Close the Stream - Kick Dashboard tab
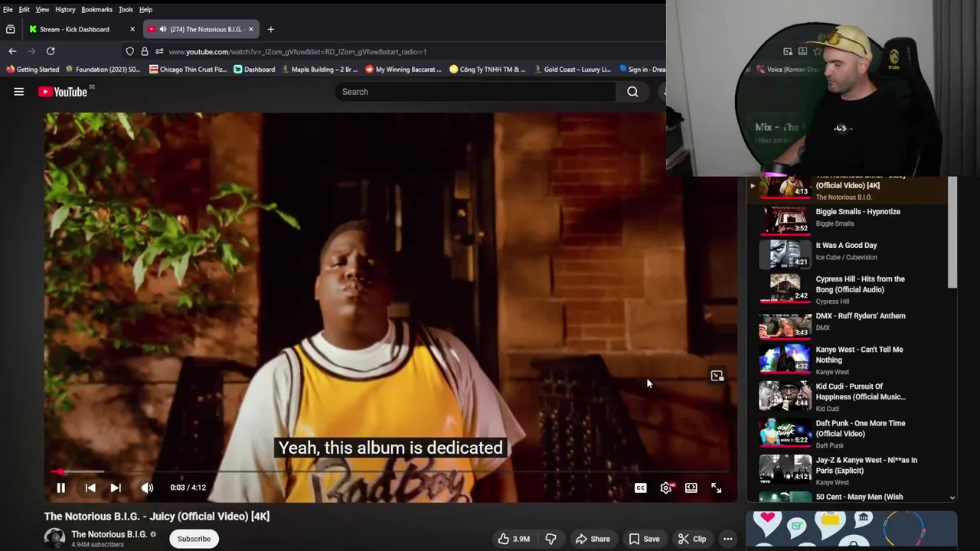Image resolution: width=980 pixels, height=551 pixels. pos(132,29)
